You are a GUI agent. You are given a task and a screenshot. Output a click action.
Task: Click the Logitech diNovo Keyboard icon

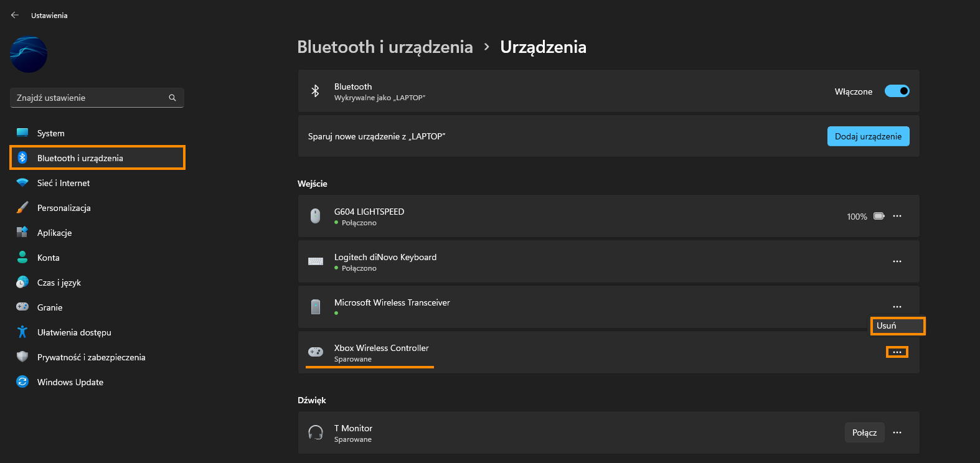[316, 261]
